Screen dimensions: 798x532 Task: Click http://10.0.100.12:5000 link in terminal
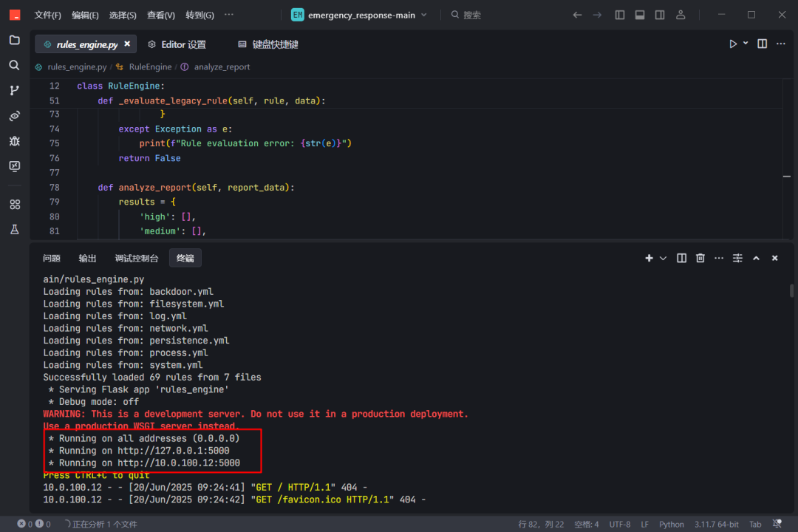[179, 463]
